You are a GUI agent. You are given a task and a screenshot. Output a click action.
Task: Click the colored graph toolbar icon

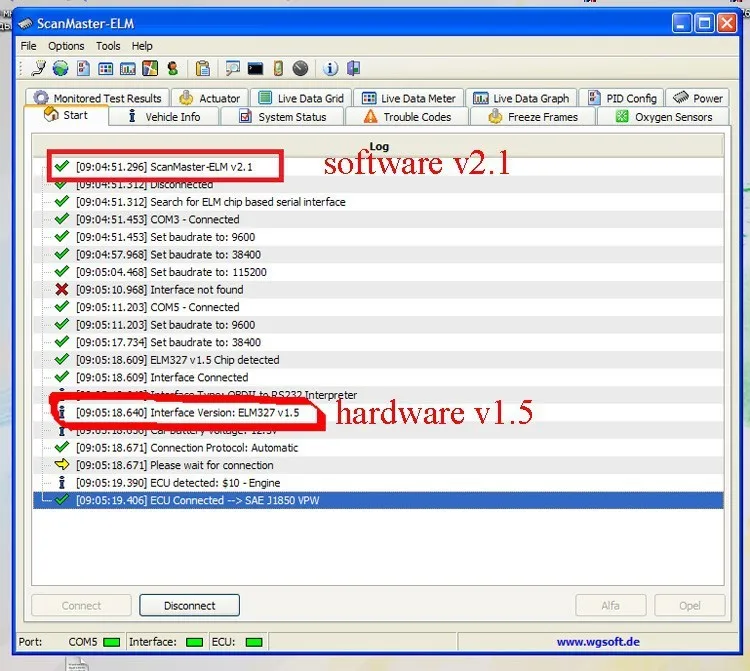click(150, 68)
